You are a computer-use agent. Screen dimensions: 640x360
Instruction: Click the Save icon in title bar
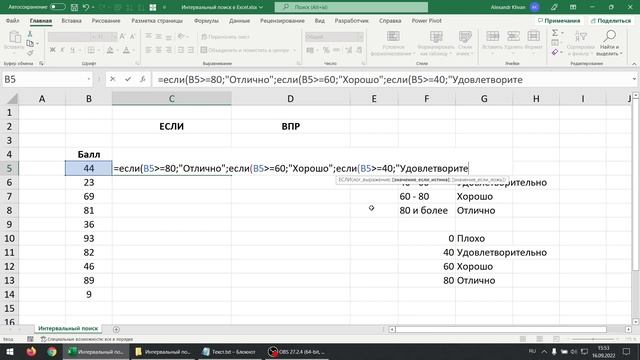(74, 7)
